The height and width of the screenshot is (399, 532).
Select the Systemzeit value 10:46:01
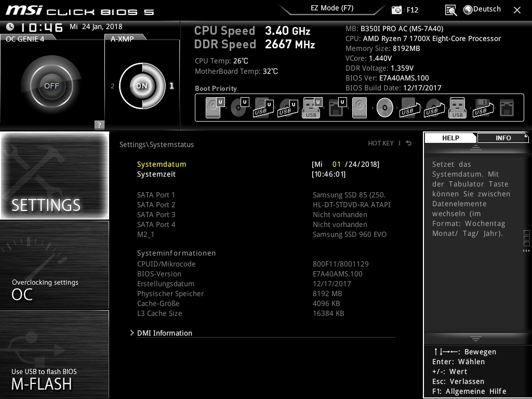328,174
